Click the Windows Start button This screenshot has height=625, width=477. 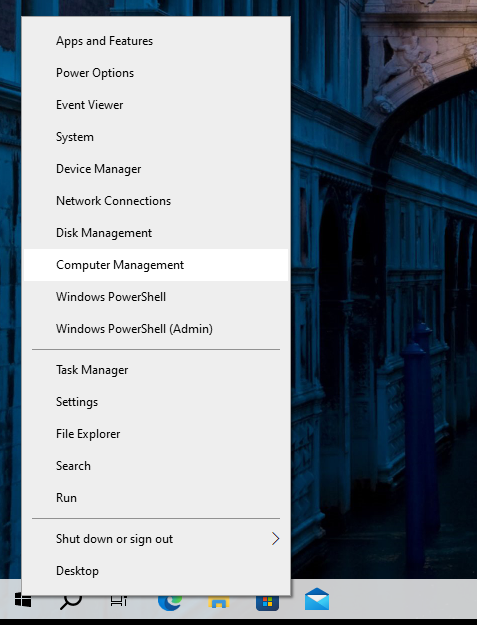tap(23, 599)
